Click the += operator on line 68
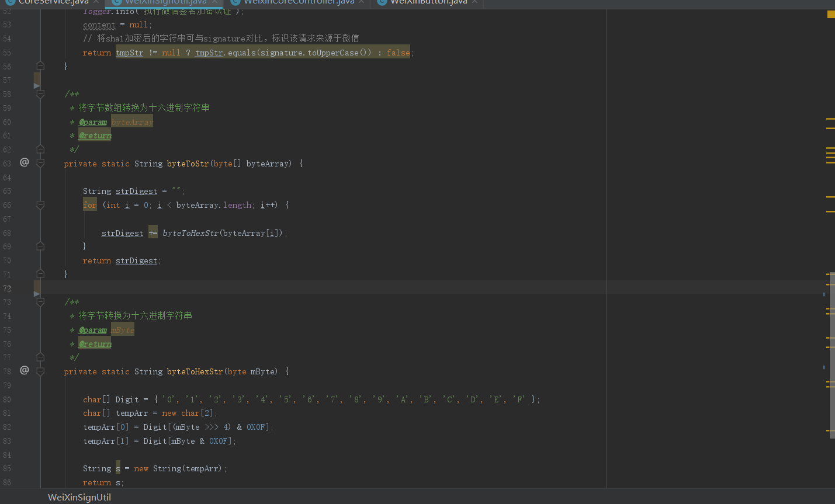The width and height of the screenshot is (835, 504). click(153, 233)
